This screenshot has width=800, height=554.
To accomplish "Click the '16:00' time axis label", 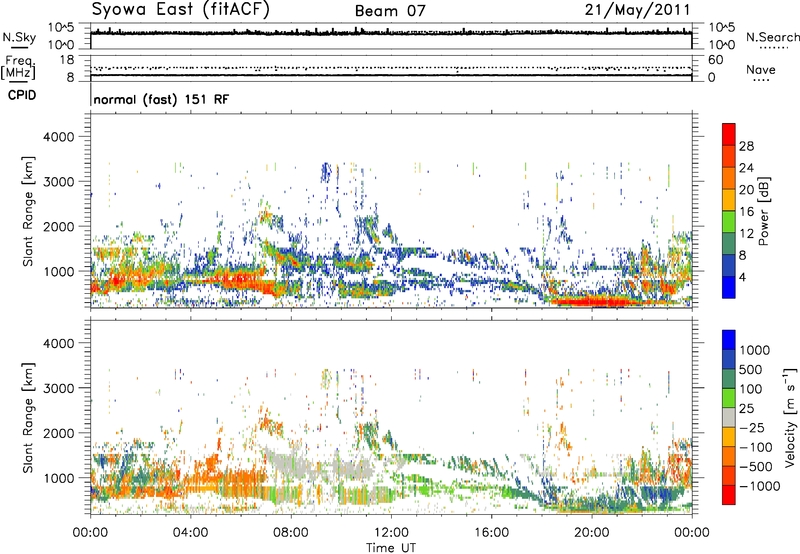I will 491,533.
